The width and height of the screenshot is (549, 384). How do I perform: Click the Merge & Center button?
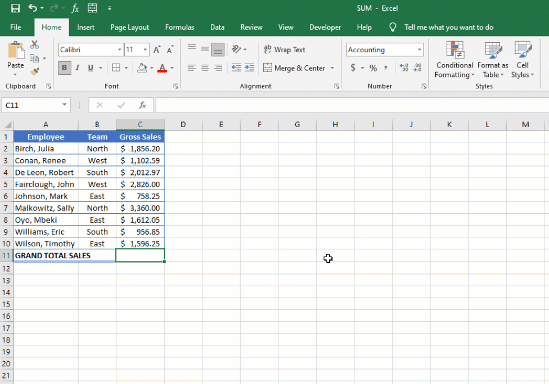[x=294, y=68]
